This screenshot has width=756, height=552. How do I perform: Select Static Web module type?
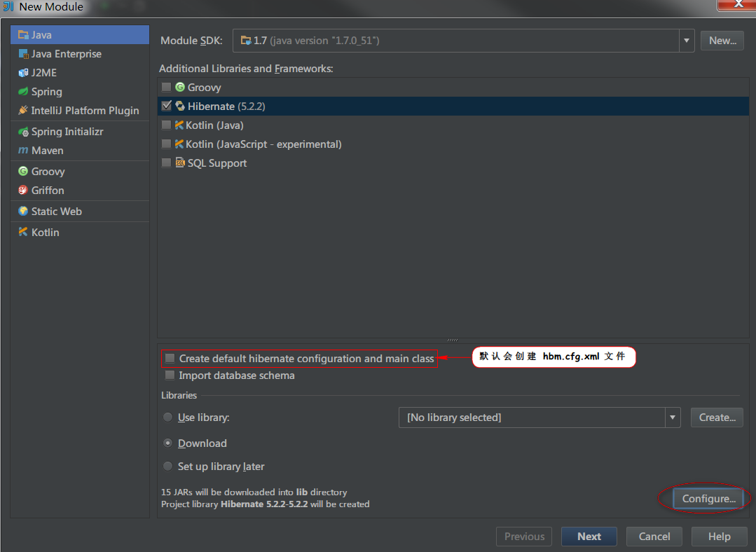pyautogui.click(x=80, y=211)
